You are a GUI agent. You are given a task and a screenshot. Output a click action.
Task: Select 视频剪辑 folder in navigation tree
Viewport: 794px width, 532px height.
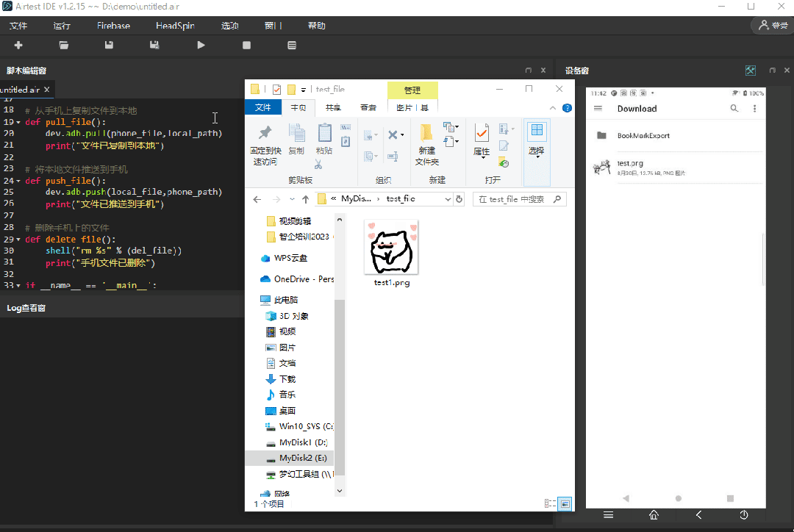[296, 221]
